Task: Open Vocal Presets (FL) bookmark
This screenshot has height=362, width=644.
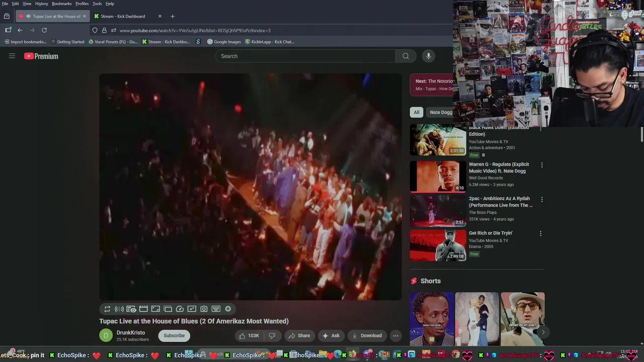Action: 113,42
